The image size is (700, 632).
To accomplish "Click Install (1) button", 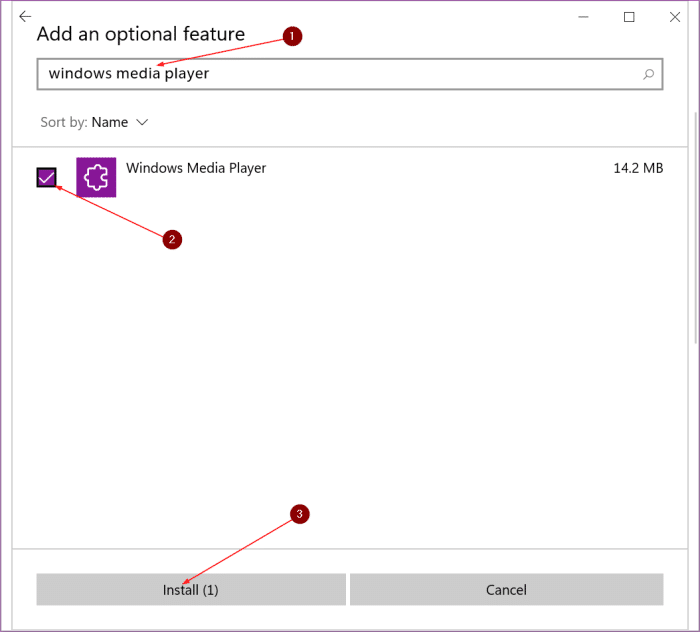I will click(x=191, y=590).
